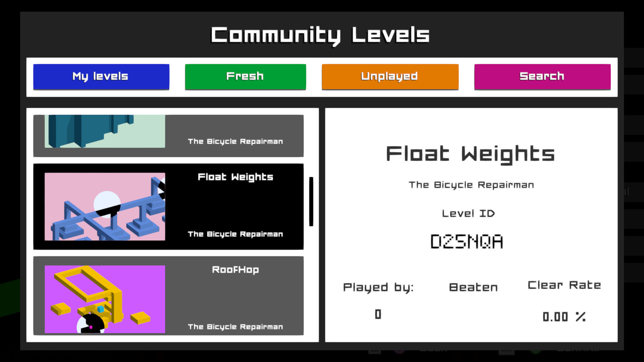Viewport: 644px width, 362px height.
Task: Click the Fresh filter button
Action: [x=246, y=76]
